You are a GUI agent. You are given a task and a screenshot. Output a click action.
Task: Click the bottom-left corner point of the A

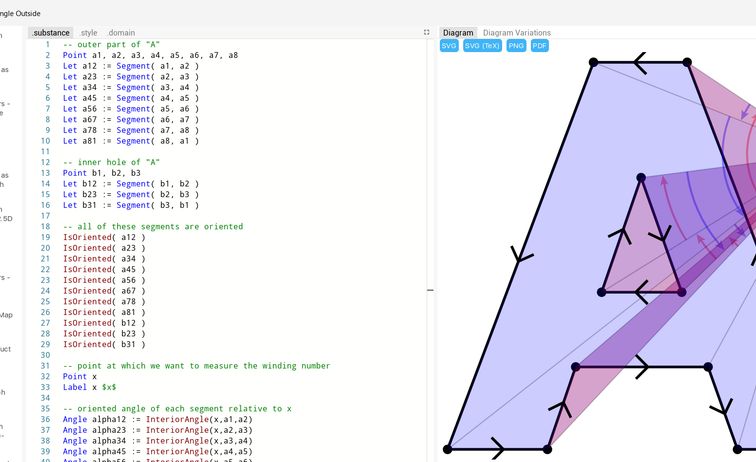(x=447, y=450)
